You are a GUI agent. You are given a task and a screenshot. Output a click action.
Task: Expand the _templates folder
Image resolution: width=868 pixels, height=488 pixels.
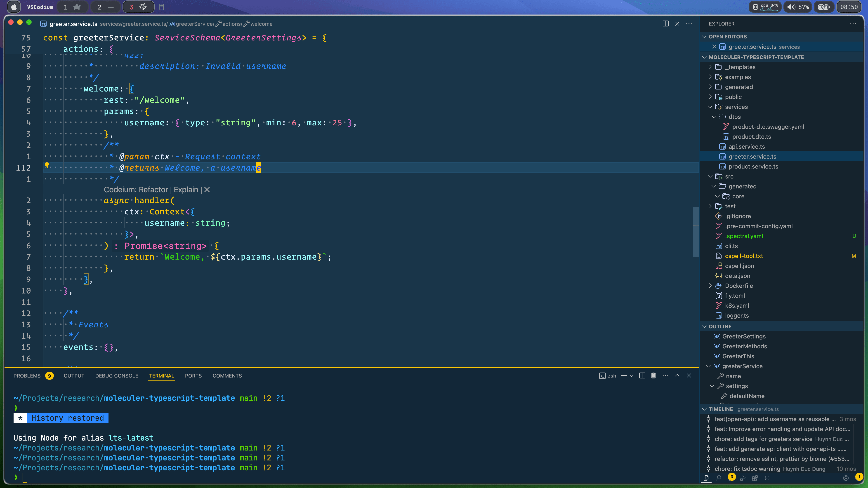point(710,67)
